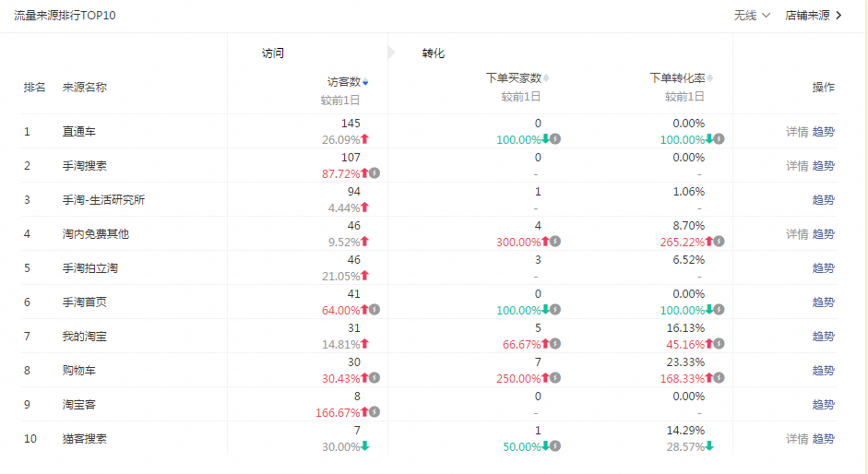
Task: Click info icon beside 购物车 250.00% change
Action: (x=555, y=378)
